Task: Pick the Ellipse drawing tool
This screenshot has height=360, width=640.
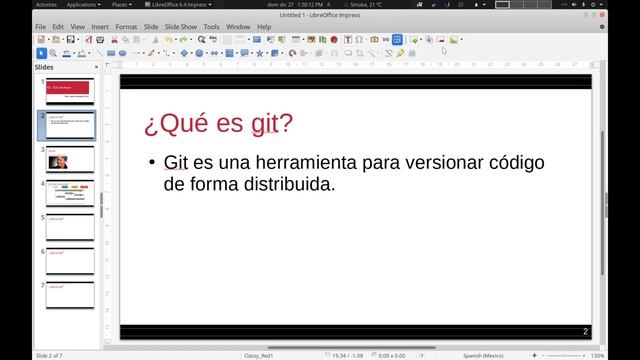Action: point(122,53)
